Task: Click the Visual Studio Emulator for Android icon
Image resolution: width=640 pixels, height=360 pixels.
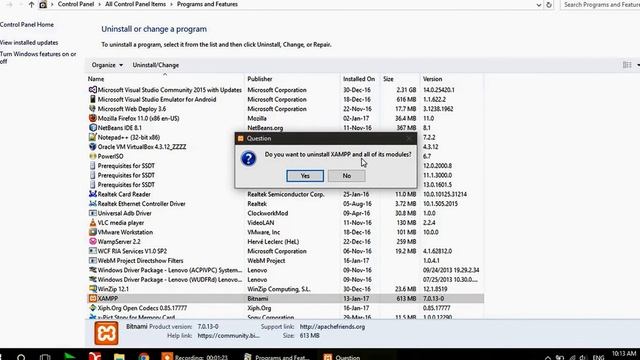Action: pos(93,99)
